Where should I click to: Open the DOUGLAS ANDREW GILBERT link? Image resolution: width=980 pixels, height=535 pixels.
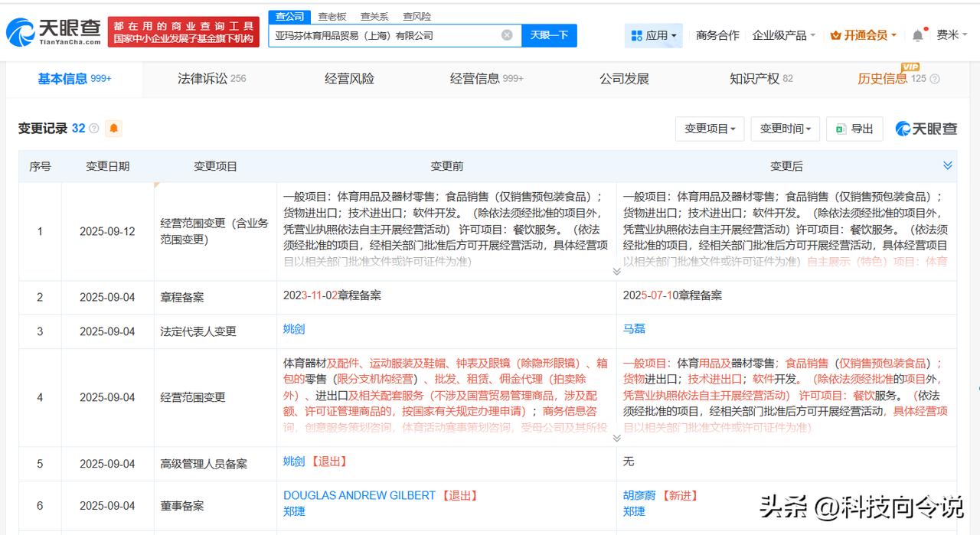(x=359, y=496)
